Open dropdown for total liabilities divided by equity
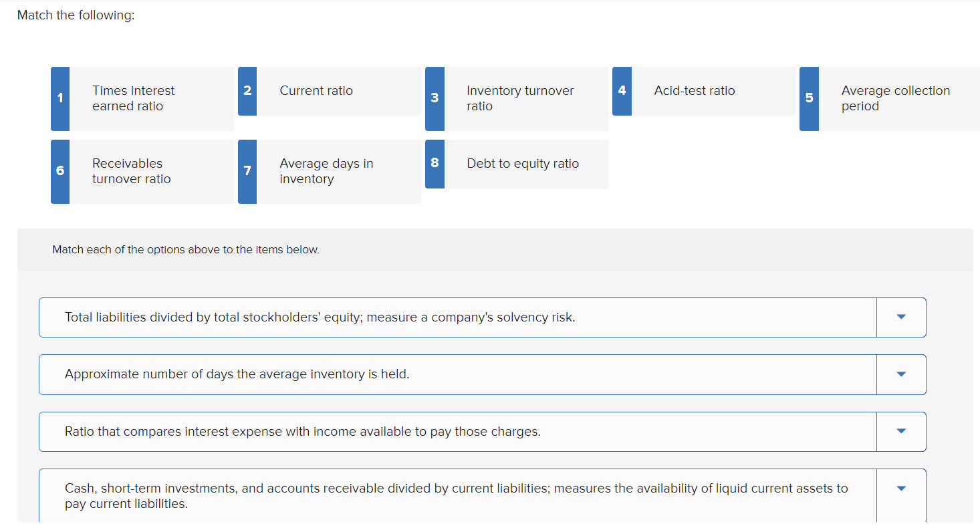980x526 pixels. tap(901, 317)
